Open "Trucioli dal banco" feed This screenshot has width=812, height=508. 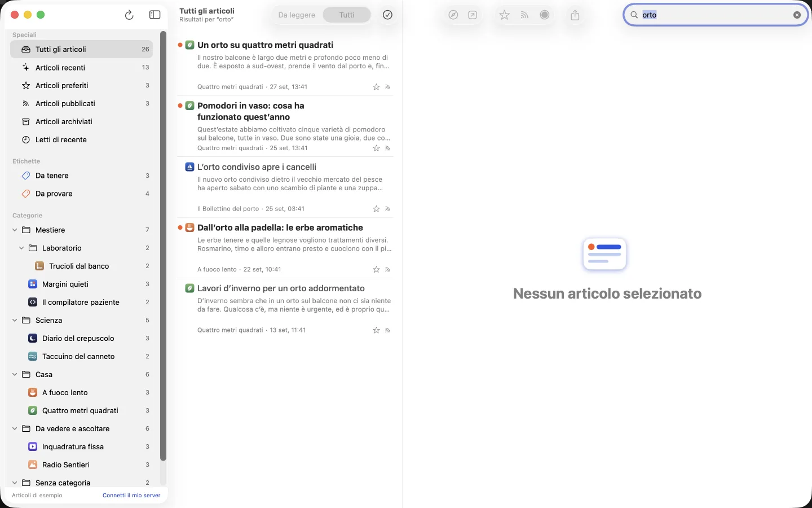81,266
